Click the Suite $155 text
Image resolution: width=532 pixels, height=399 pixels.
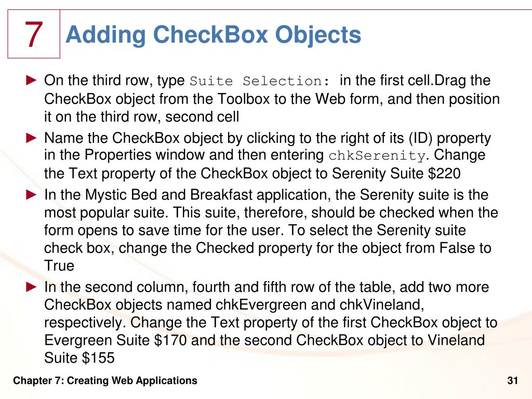[79, 357]
